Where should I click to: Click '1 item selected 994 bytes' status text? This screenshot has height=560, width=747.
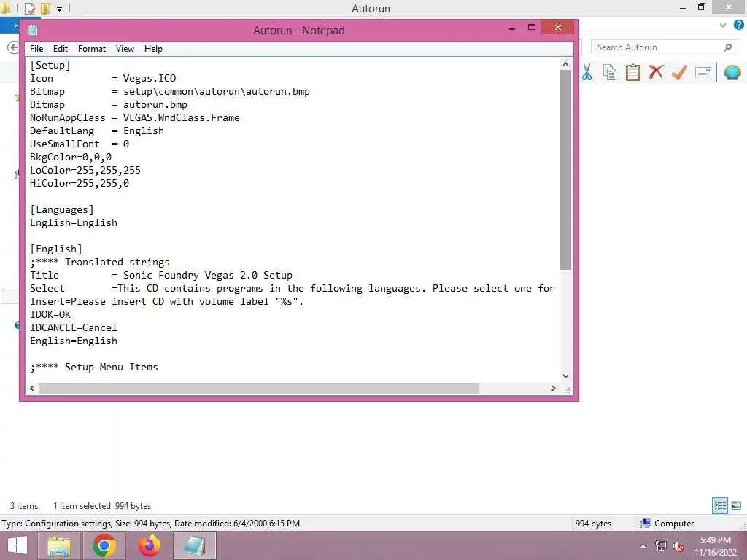[102, 506]
